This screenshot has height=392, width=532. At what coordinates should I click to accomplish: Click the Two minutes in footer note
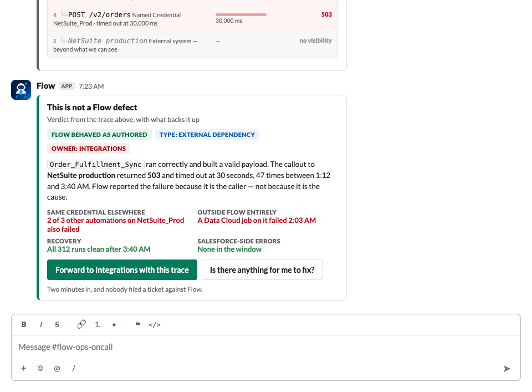[x=125, y=289]
